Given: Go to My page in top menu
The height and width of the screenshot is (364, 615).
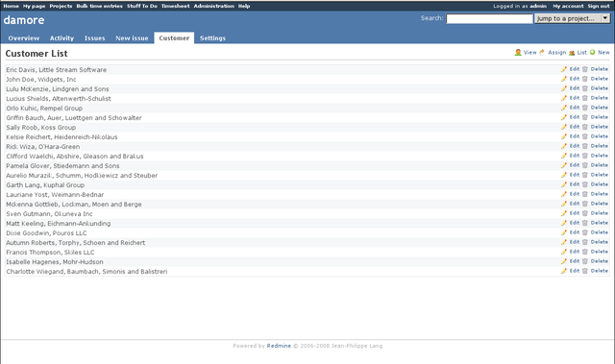Looking at the screenshot, I should click(35, 6).
